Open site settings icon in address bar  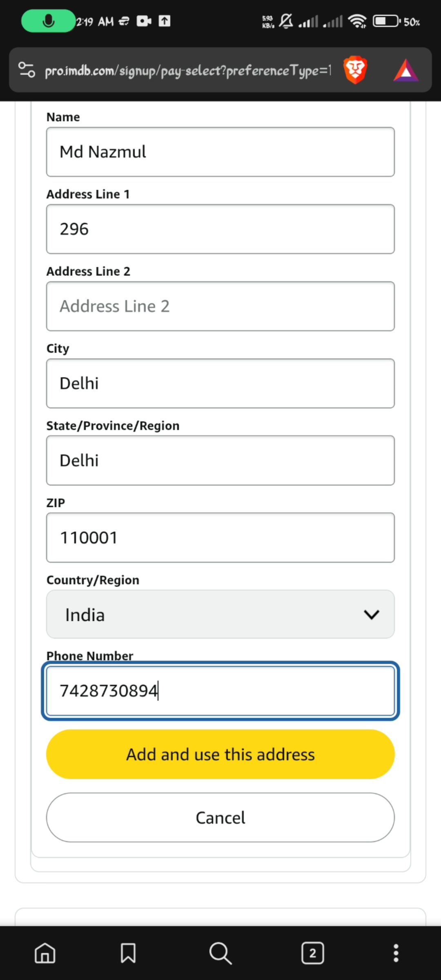pyautogui.click(x=27, y=70)
